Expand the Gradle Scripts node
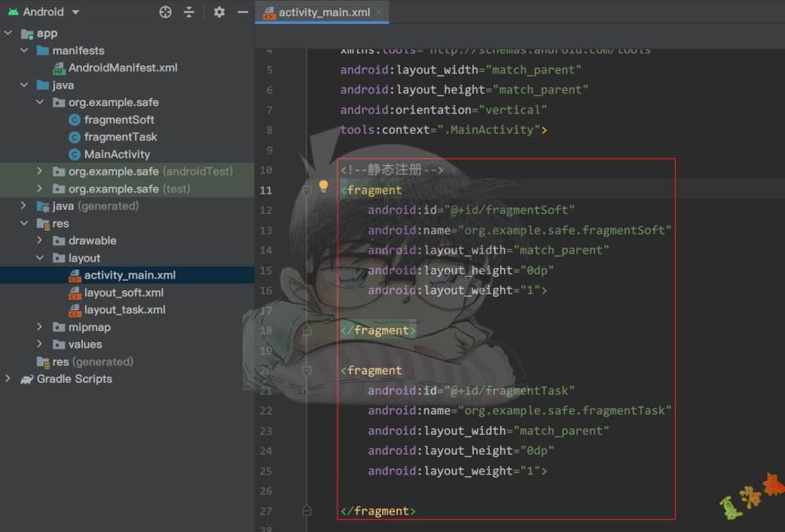 8,379
